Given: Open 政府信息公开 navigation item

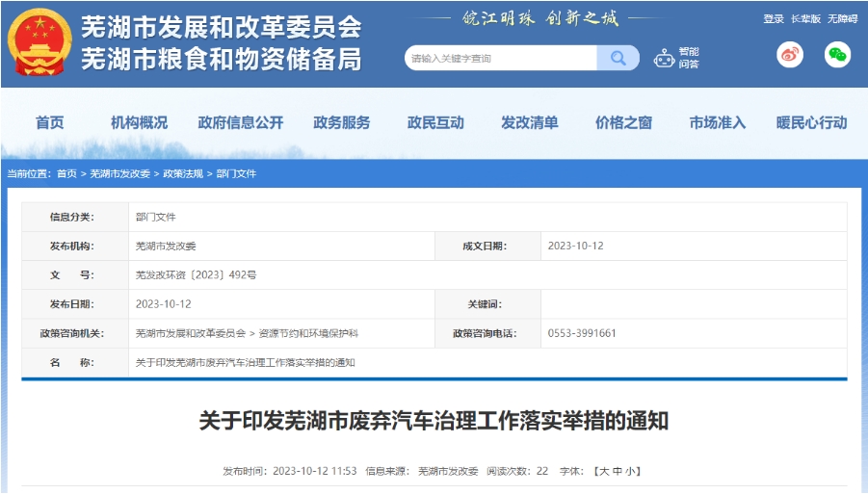Looking at the screenshot, I should point(241,123).
